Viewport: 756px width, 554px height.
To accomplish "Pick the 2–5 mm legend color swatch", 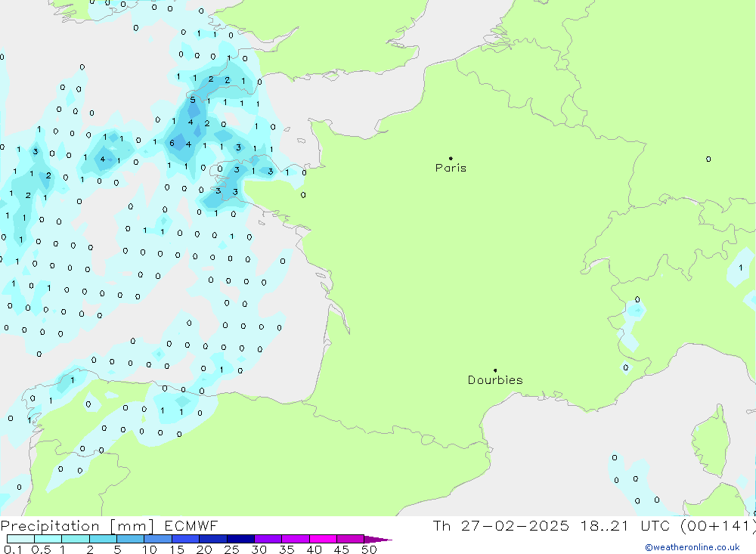I will 103,539.
